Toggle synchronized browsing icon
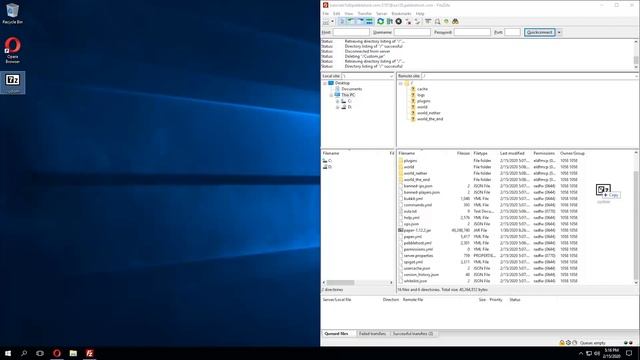Screen dimensions: 640x360 [x=446, y=22]
